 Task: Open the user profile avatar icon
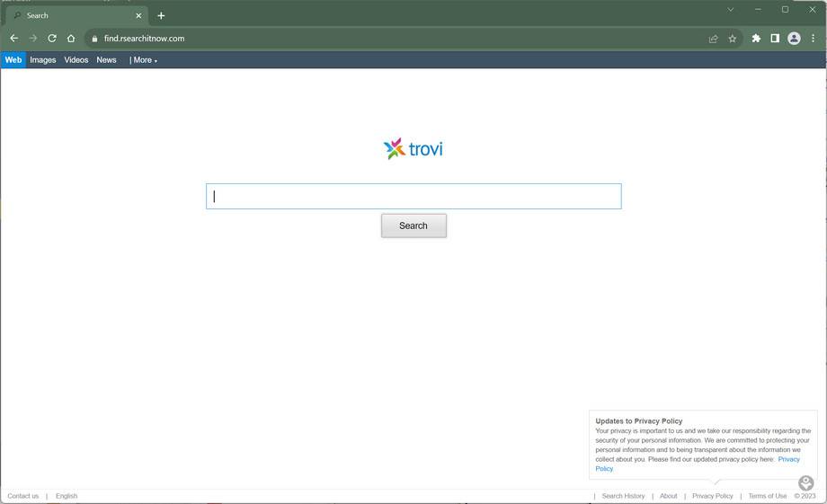(794, 39)
